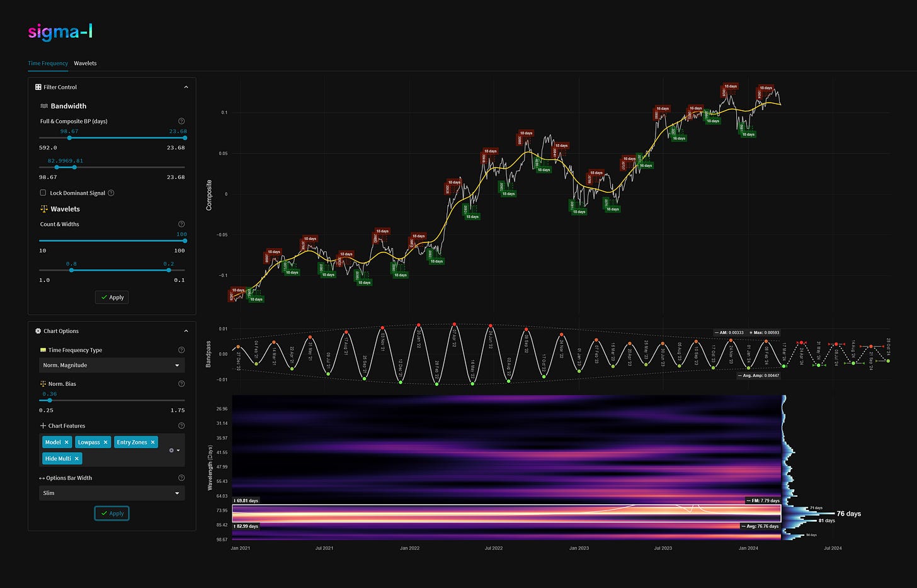Apply the Chart Options settings
917x588 pixels.
tap(111, 513)
